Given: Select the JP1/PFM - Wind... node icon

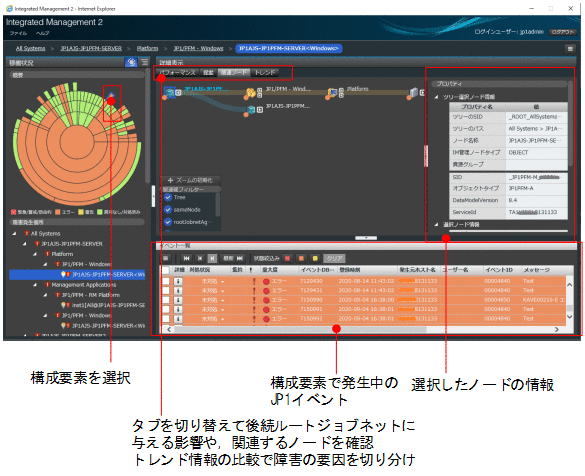Looking at the screenshot, I should tap(251, 92).
